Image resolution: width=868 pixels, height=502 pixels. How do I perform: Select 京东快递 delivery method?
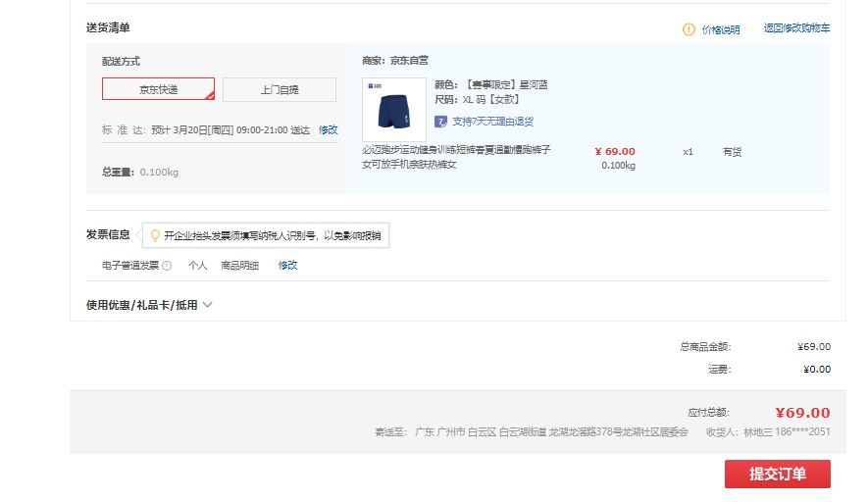158,89
